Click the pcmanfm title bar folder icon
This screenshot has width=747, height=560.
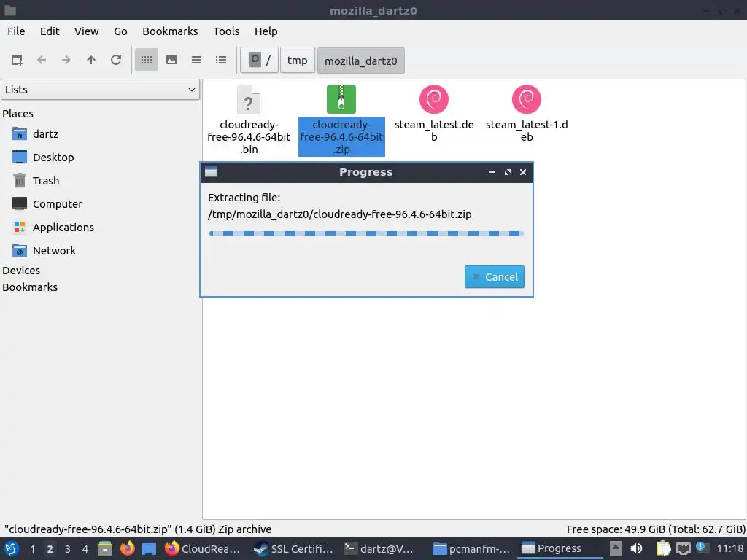[10, 10]
